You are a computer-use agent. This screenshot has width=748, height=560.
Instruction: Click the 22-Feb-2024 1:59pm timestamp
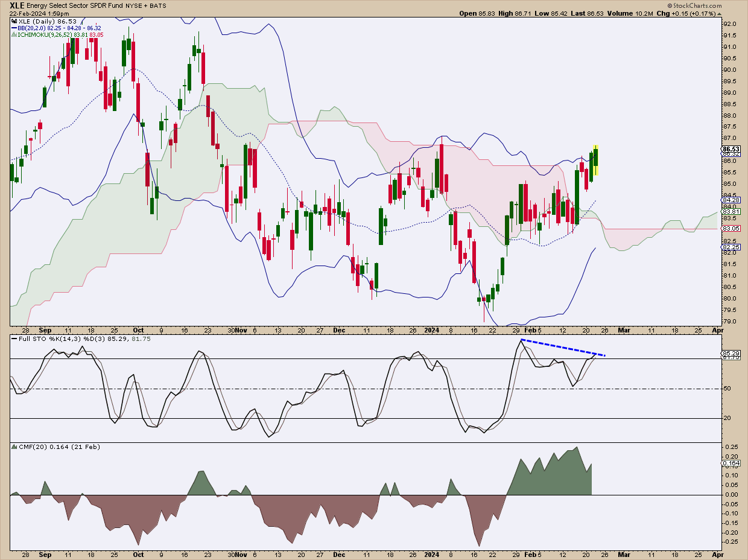pos(38,13)
